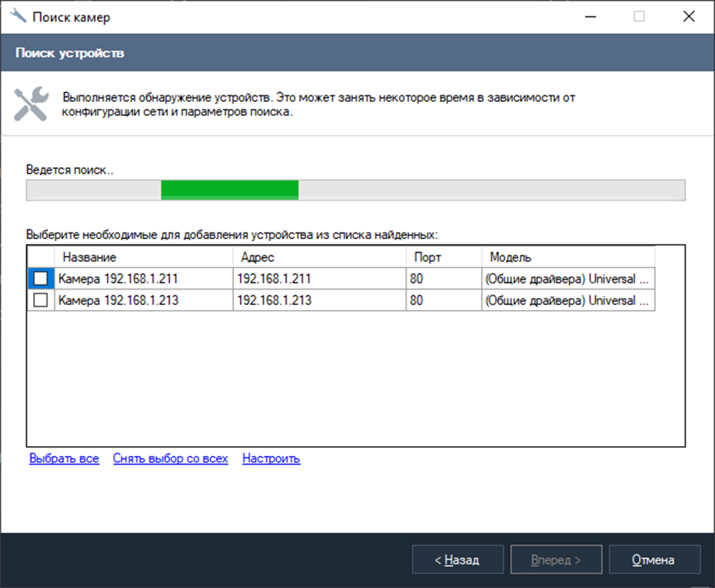Click the empty checkbox column header cell

tap(41, 256)
